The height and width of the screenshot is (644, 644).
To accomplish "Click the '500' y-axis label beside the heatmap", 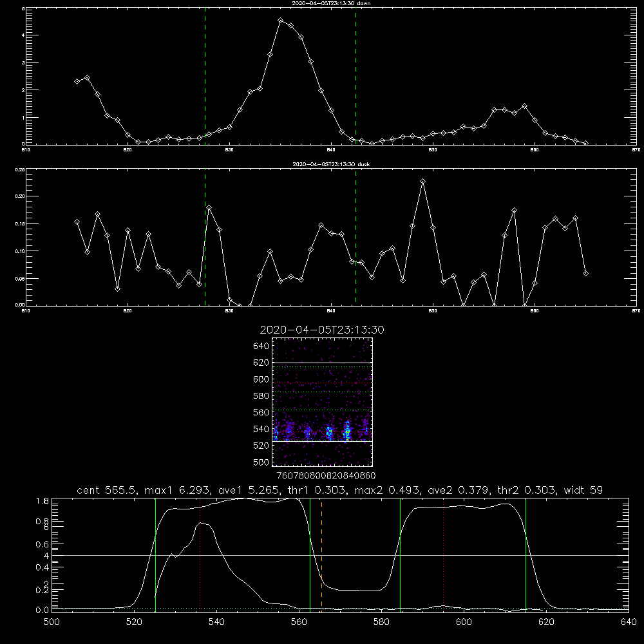I will tap(261, 462).
